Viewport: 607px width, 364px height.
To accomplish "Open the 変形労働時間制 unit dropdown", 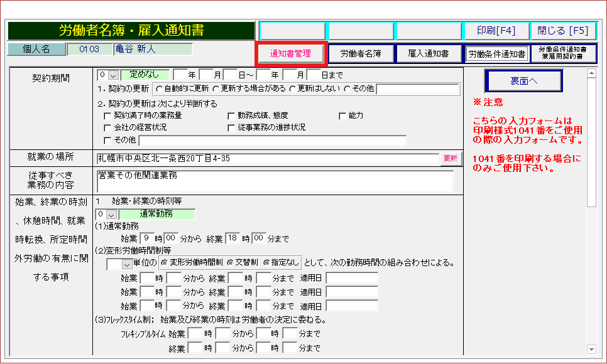I will (128, 264).
